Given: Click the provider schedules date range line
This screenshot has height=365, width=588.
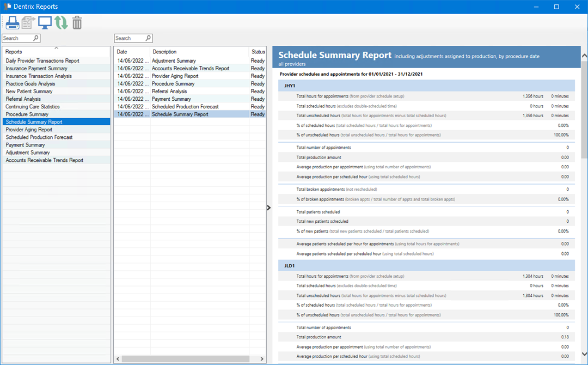Looking at the screenshot, I should tap(351, 74).
